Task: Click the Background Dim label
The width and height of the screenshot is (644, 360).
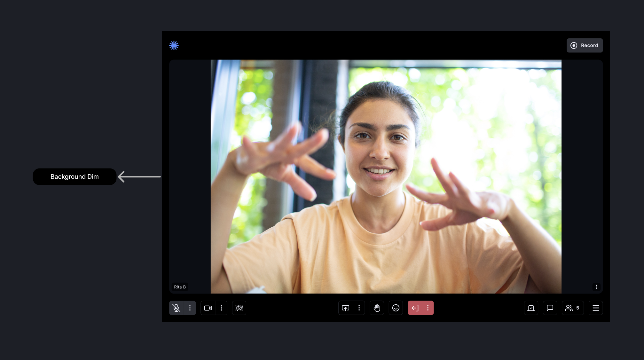Action: click(x=75, y=176)
